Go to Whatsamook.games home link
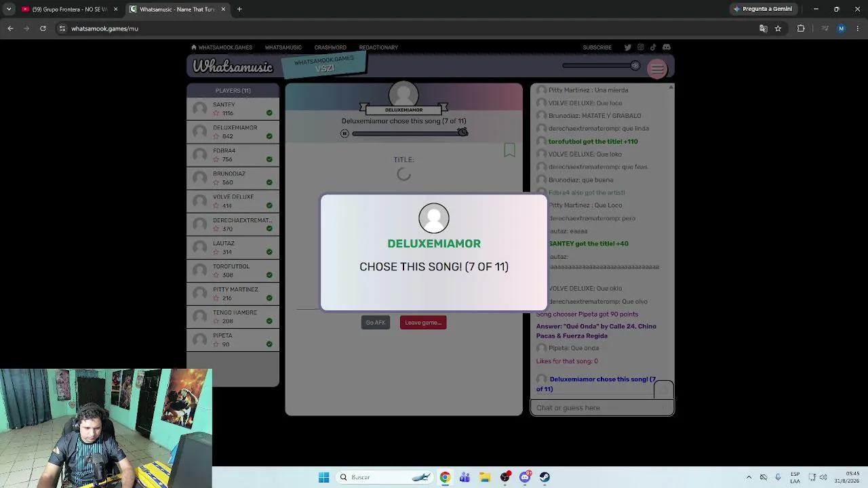The image size is (868, 488). 222,47
